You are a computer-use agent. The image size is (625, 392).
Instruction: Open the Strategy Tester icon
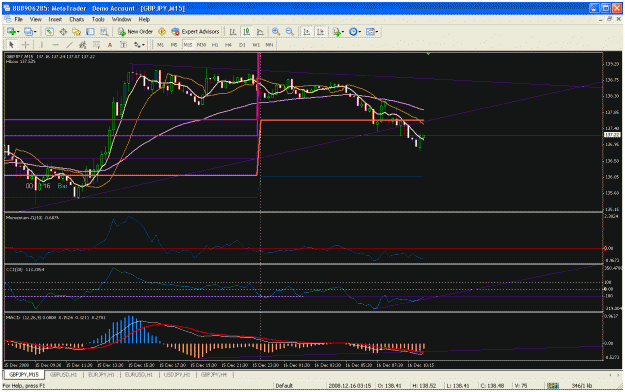(104, 32)
